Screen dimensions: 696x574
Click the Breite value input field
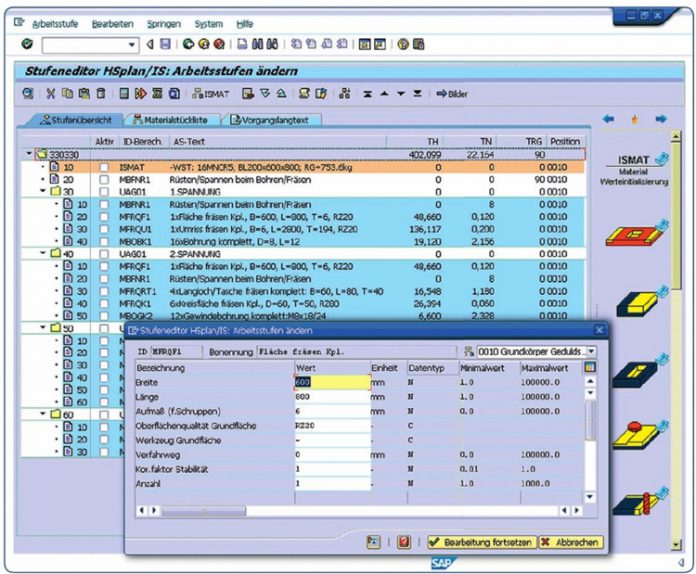tap(332, 382)
